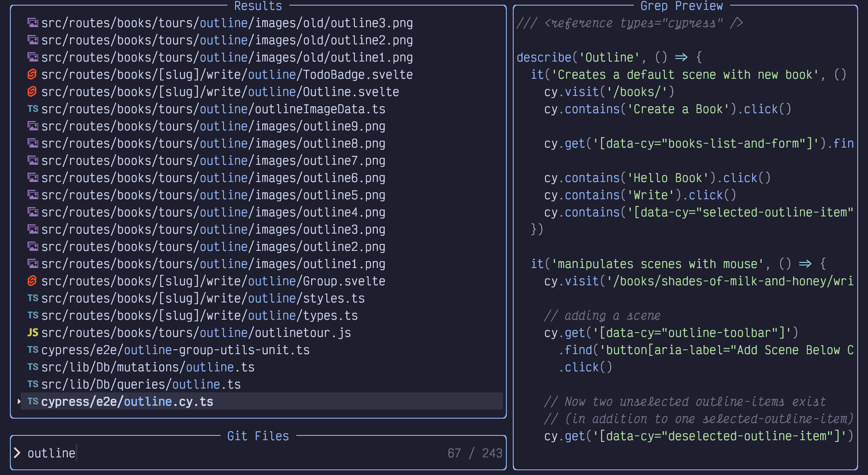The height and width of the screenshot is (475, 868).
Task: Click TS icon beside types.ts
Action: point(33,315)
